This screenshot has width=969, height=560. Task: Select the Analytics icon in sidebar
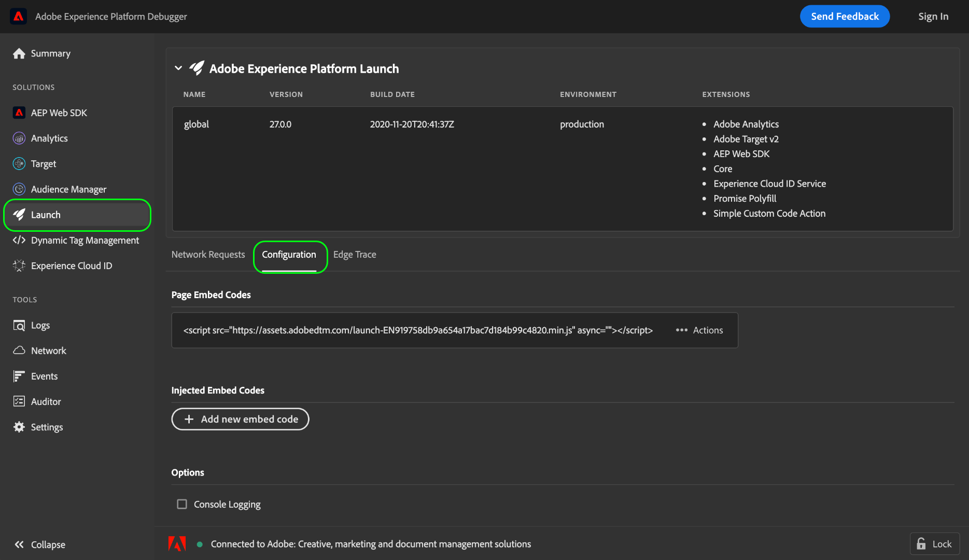coord(19,138)
